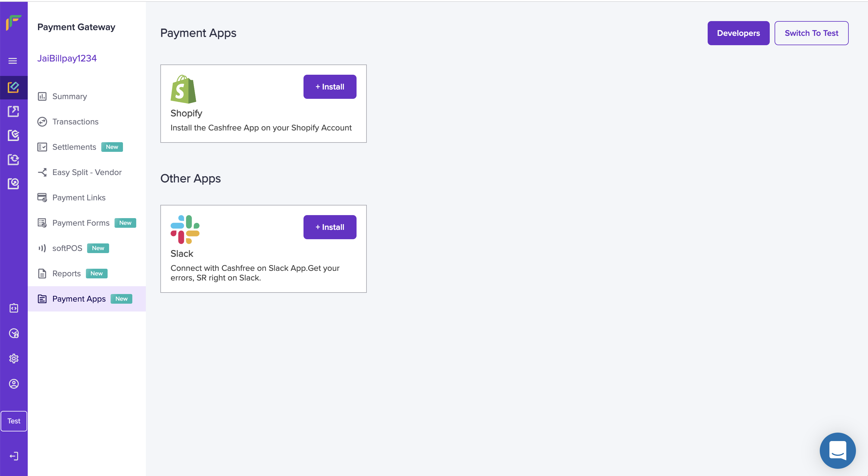Viewport: 868px width, 476px height.
Task: Click the Shopify logo
Action: click(183, 89)
